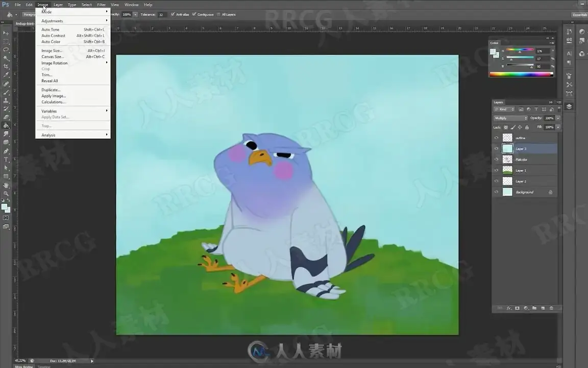Screen dimensions: 588x368
Task: Hide the Background layer
Action: (497, 192)
